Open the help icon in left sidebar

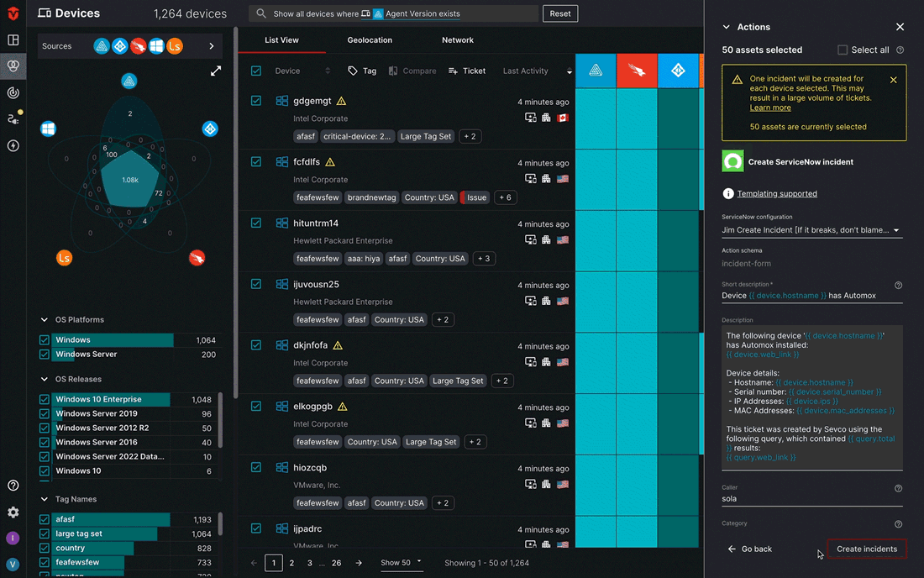click(13, 486)
